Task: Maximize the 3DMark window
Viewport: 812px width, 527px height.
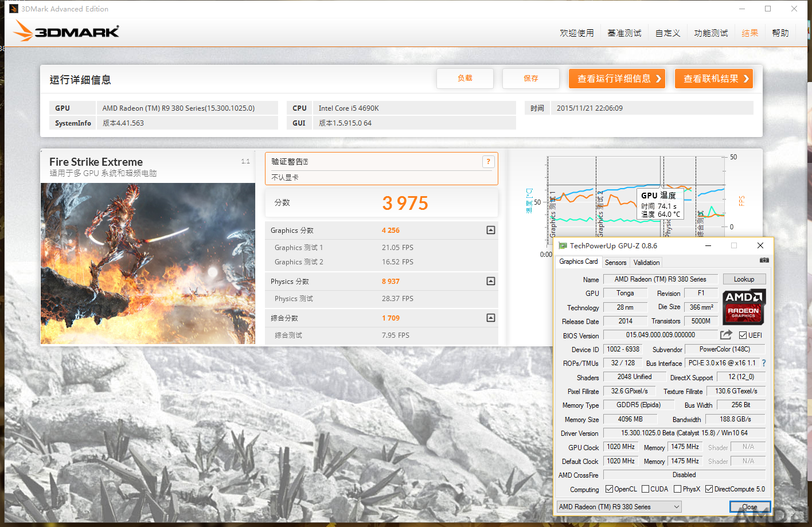Action: pyautogui.click(x=768, y=9)
